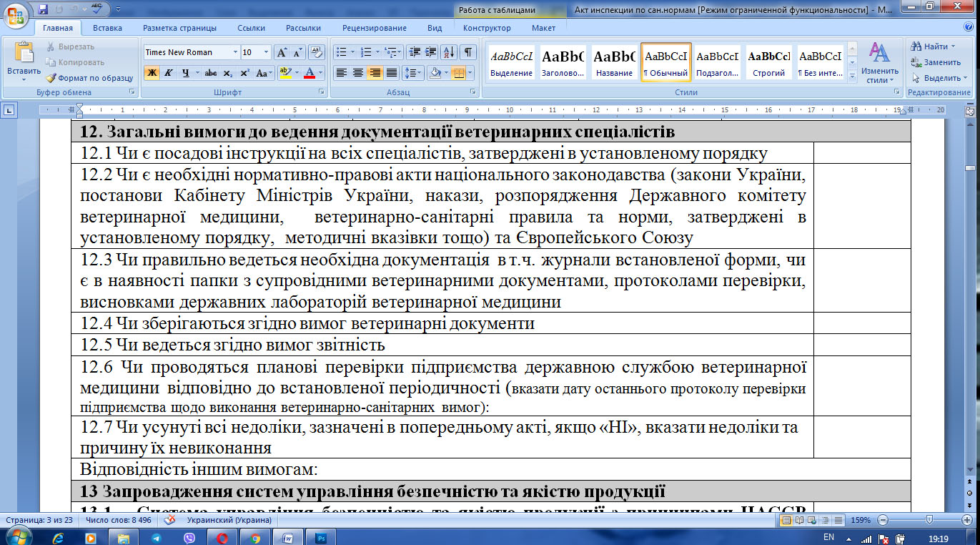Apply the Заголовок style
980x545 pixels.
[x=563, y=62]
